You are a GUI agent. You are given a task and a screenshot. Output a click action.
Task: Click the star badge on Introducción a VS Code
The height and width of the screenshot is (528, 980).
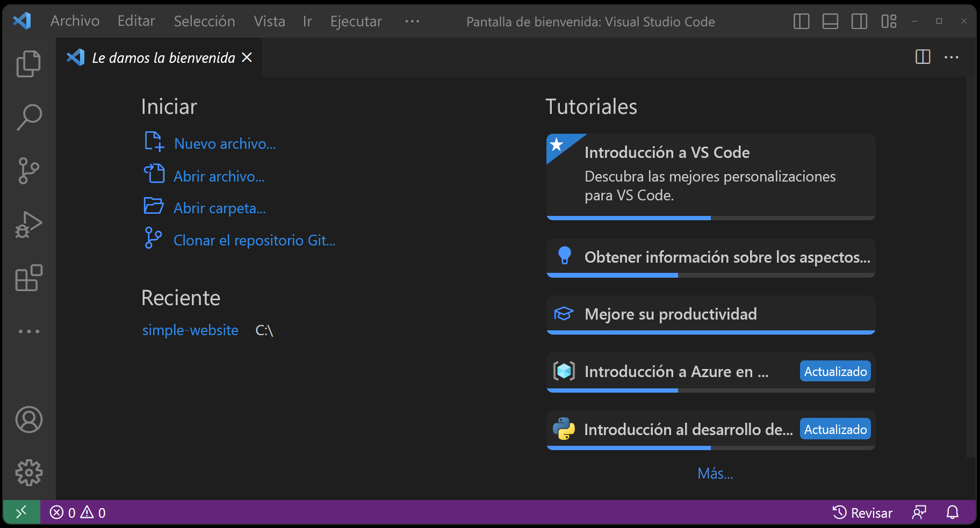pyautogui.click(x=557, y=144)
